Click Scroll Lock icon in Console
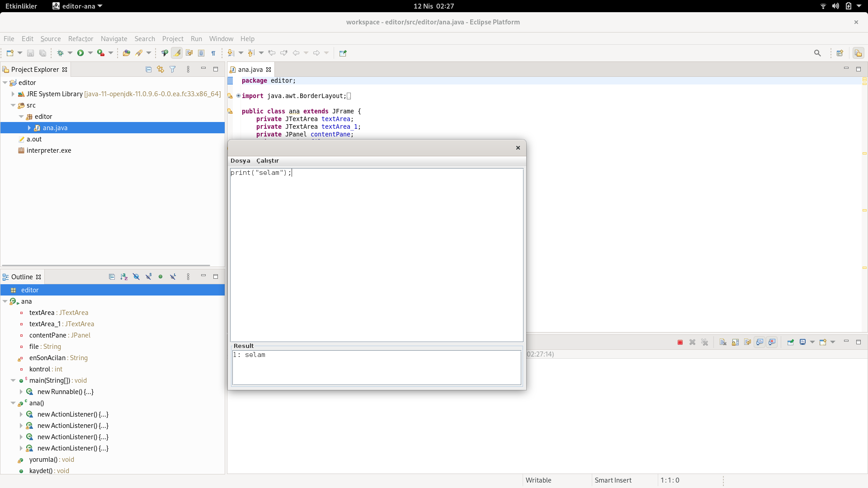The height and width of the screenshot is (488, 868). 735,343
